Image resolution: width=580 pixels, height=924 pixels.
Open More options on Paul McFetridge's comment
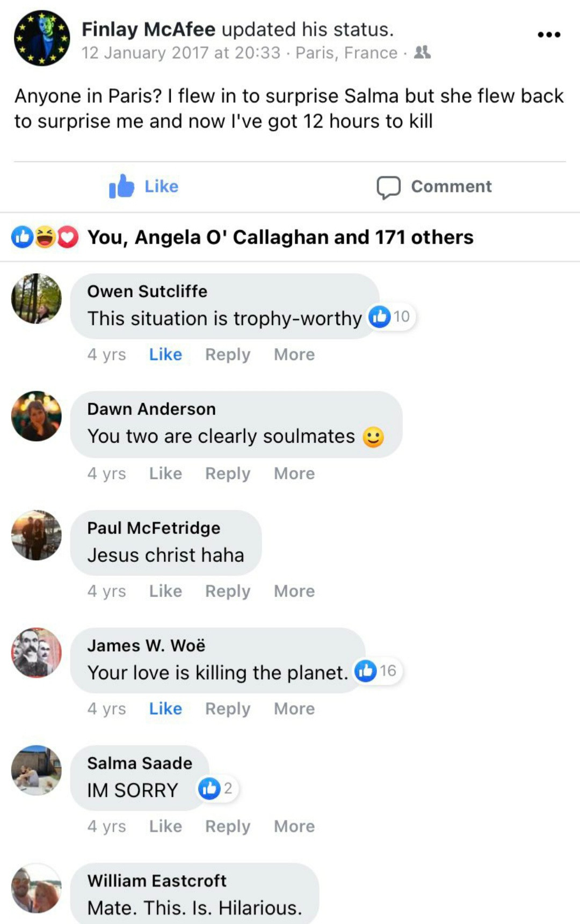(x=294, y=591)
